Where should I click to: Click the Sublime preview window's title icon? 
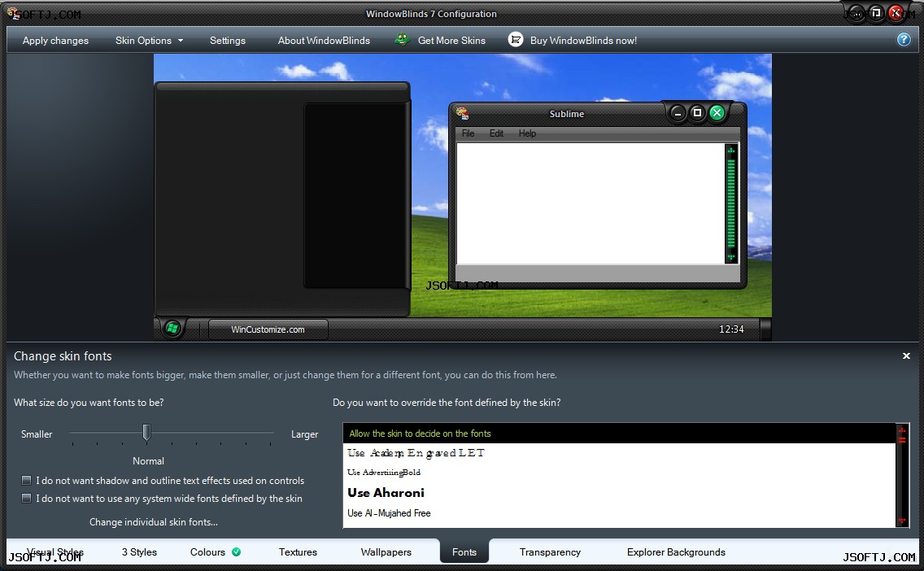tap(463, 113)
